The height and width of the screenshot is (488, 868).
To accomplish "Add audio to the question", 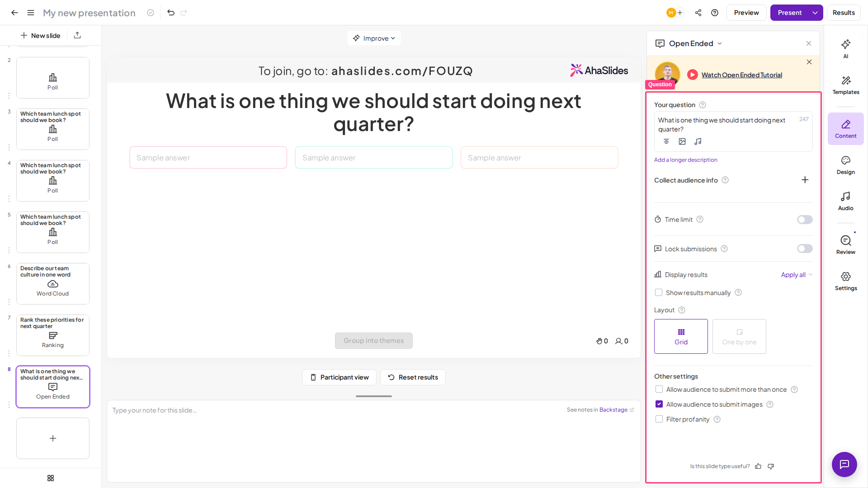I will click(698, 141).
